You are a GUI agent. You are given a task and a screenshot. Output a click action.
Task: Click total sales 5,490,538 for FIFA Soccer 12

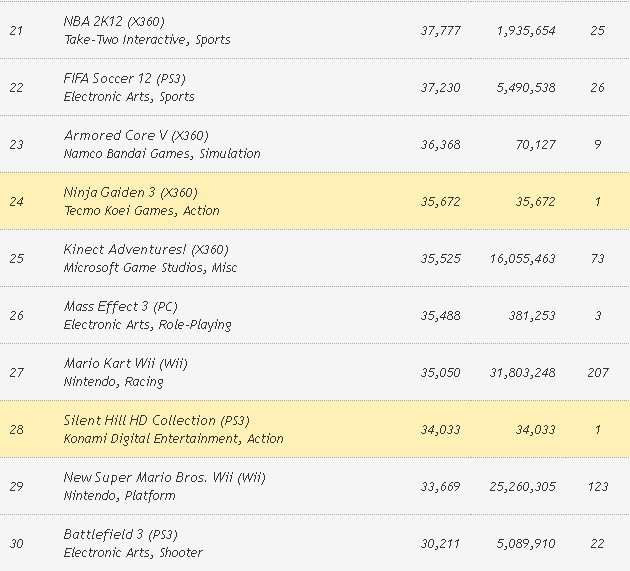(x=525, y=88)
